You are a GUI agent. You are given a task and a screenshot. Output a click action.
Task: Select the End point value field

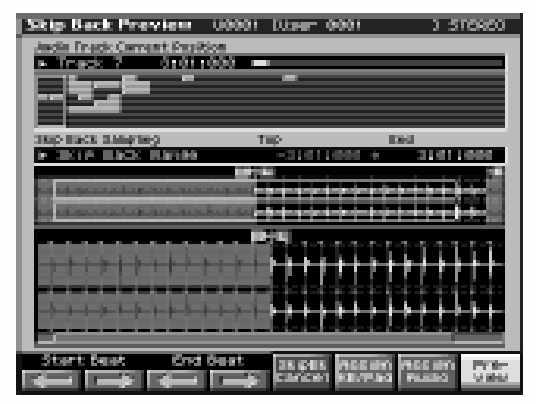pos(455,156)
